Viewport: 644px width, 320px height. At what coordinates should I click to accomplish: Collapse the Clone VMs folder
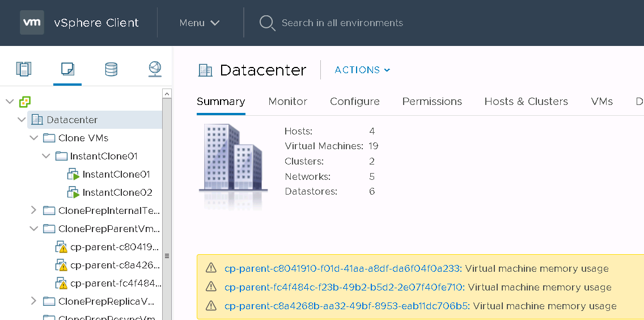[x=33, y=138]
